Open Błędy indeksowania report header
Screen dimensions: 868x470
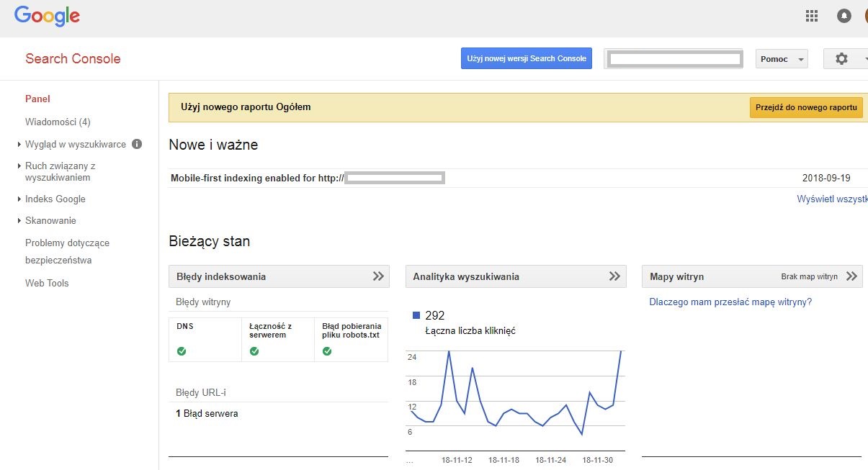279,276
